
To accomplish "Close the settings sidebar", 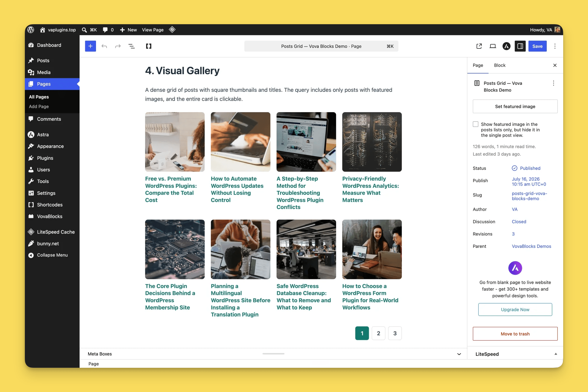I will 555,65.
